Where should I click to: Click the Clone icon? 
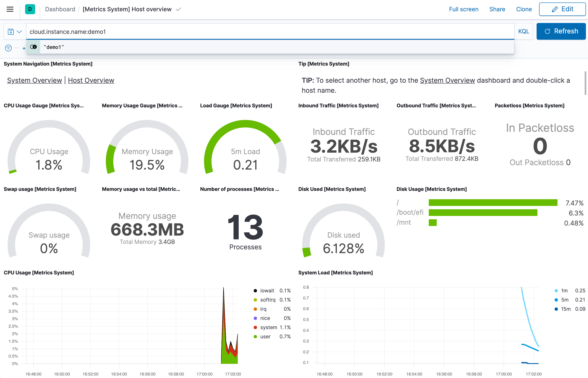coord(523,9)
